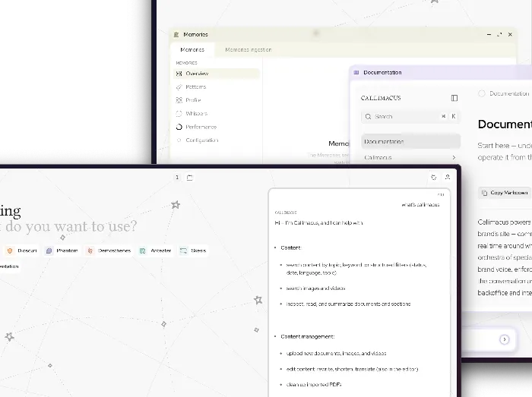This screenshot has height=397, width=532.
Task: Click the orange shield icon on Dioscuri
Action: [10, 250]
